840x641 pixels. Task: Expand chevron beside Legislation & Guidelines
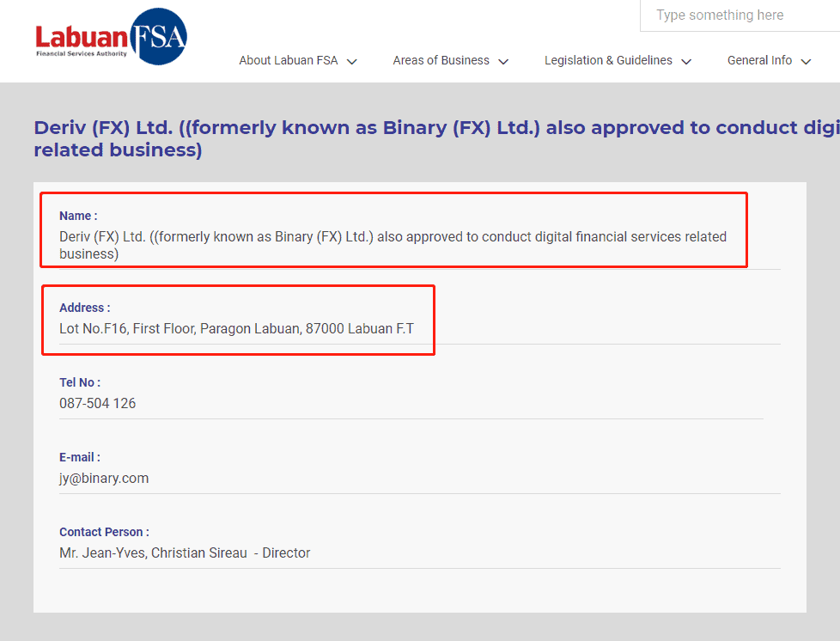[x=686, y=62]
